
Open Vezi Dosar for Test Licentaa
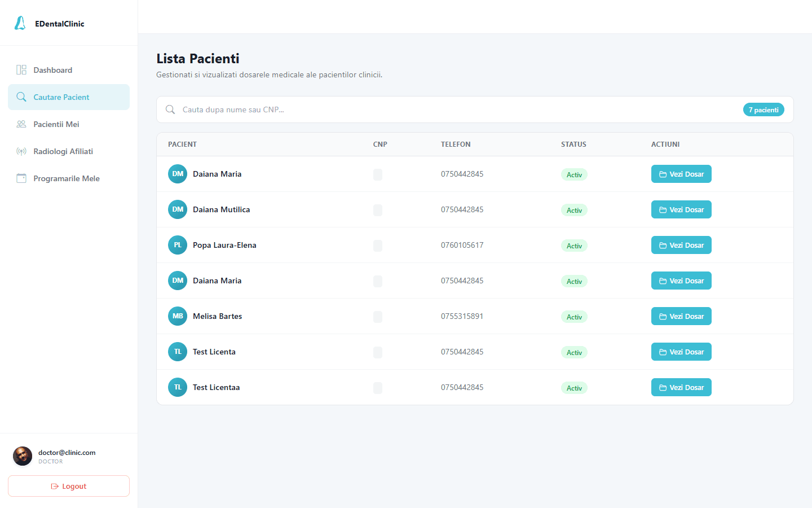681,387
